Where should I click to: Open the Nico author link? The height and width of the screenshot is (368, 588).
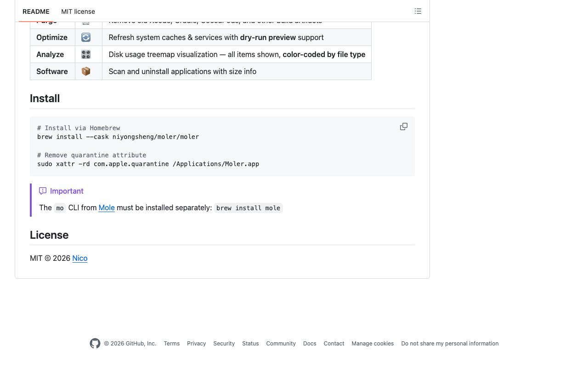[x=80, y=258]
